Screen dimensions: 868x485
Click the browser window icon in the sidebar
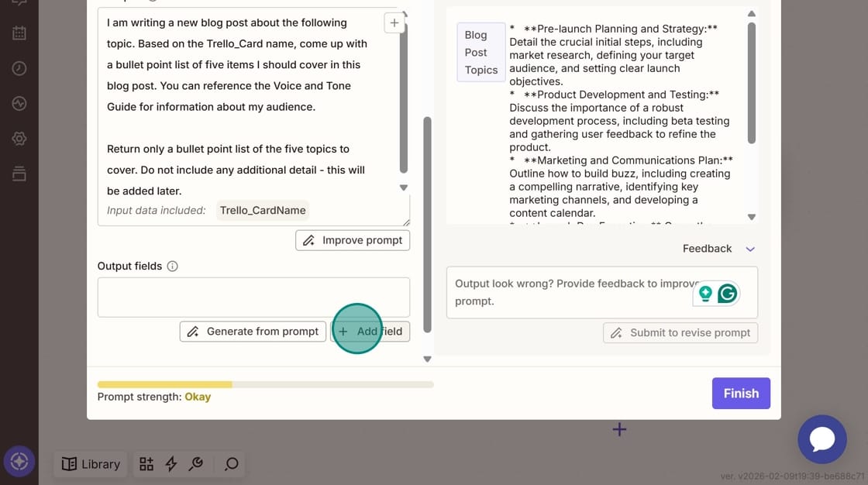click(x=19, y=173)
